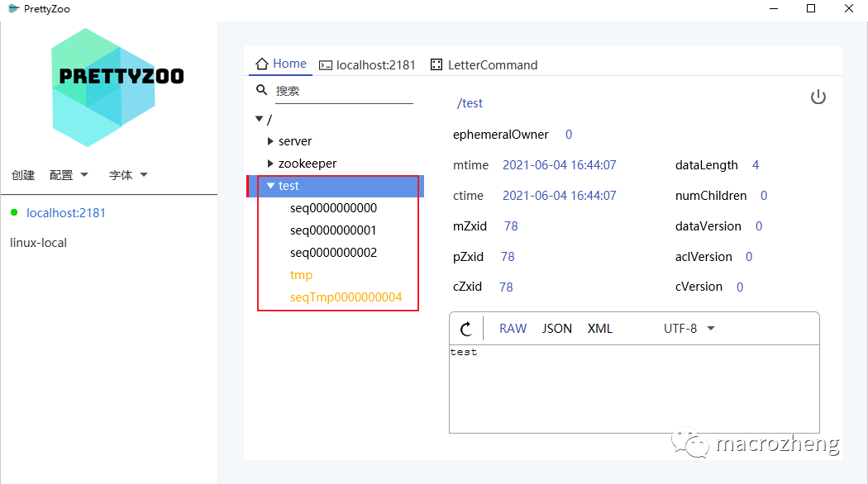Click the green connection status dot
Viewport: 868px width, 484px height.
(x=14, y=213)
